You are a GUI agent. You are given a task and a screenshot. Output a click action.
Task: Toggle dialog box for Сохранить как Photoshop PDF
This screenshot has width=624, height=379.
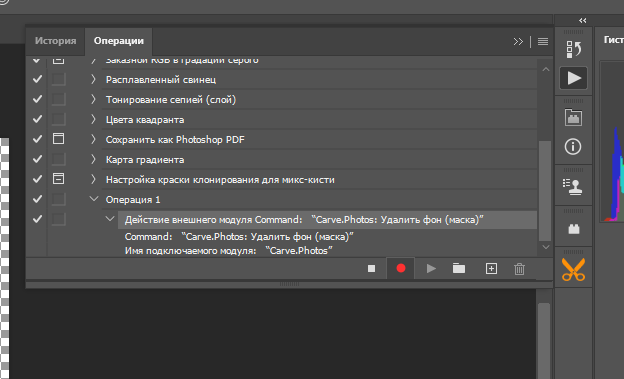58,139
